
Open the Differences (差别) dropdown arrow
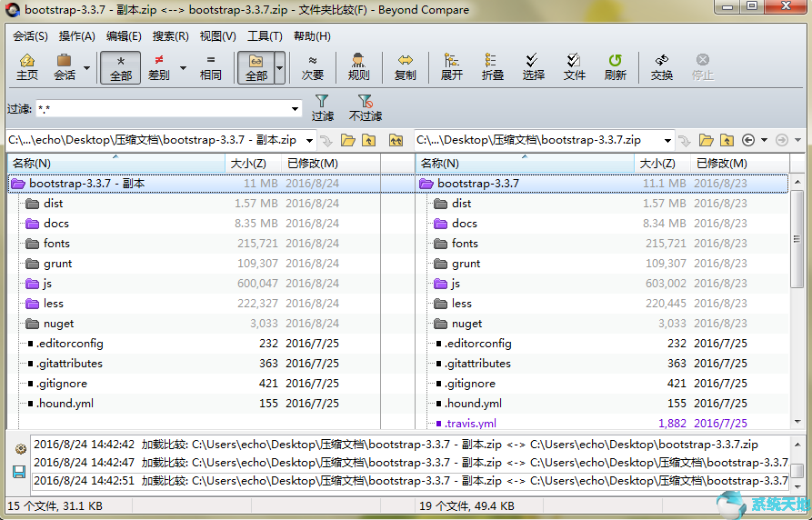tap(183, 68)
